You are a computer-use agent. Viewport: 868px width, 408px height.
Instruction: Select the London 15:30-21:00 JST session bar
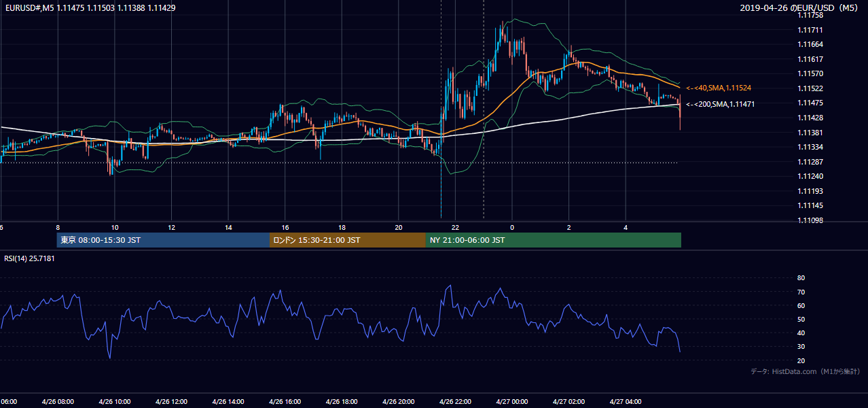(x=348, y=240)
